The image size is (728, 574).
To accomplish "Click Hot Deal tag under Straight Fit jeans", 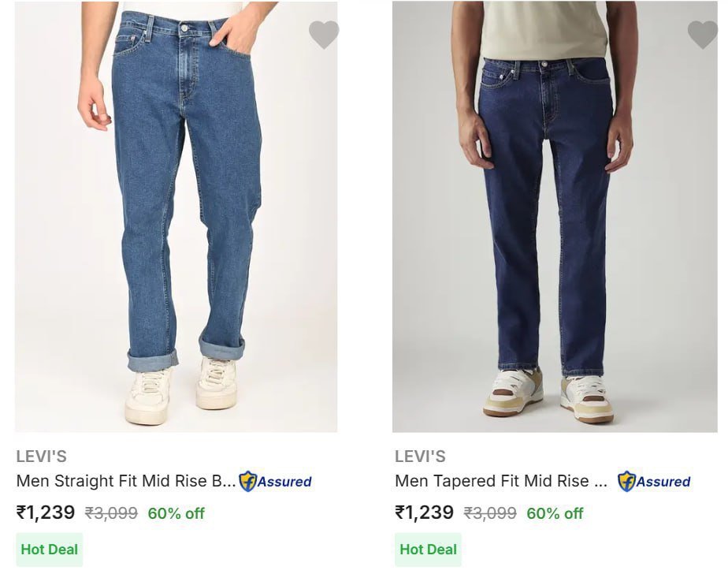I will click(x=50, y=550).
